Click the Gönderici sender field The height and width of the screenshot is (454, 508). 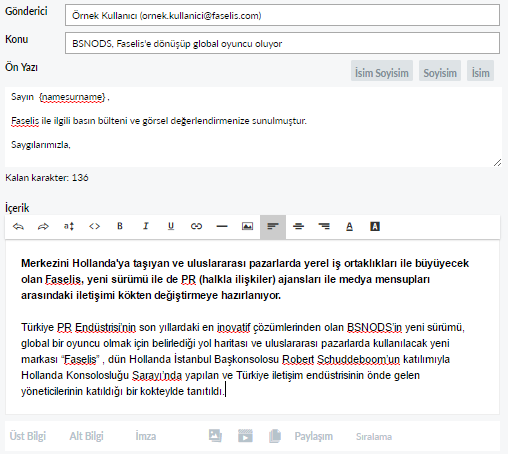point(282,15)
